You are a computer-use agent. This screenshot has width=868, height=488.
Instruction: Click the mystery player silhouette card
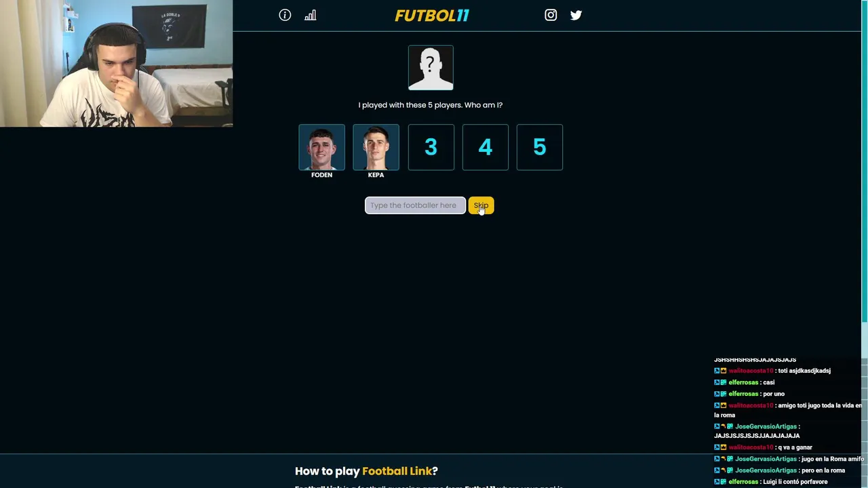point(431,68)
